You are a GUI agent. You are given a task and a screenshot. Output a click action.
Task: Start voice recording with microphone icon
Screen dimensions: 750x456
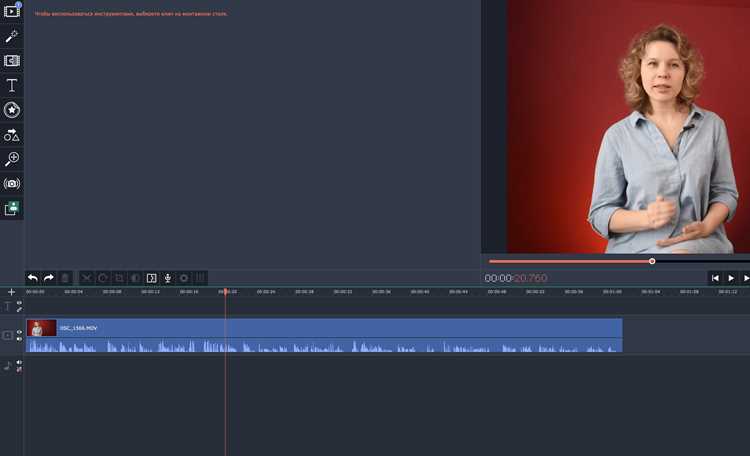tap(168, 278)
